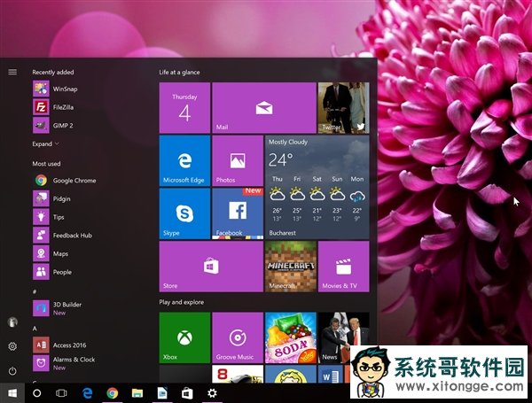Open Feedback Hub
This screenshot has height=403, width=532.
click(62, 236)
